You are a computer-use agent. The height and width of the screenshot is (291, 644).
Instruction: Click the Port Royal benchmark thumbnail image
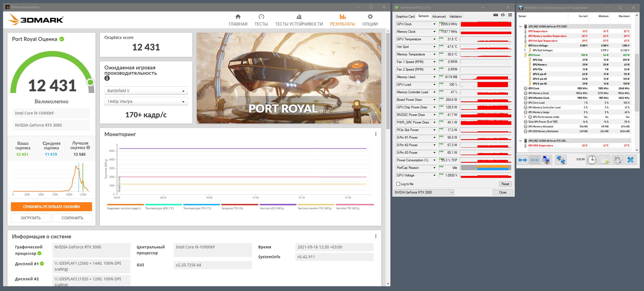289,78
